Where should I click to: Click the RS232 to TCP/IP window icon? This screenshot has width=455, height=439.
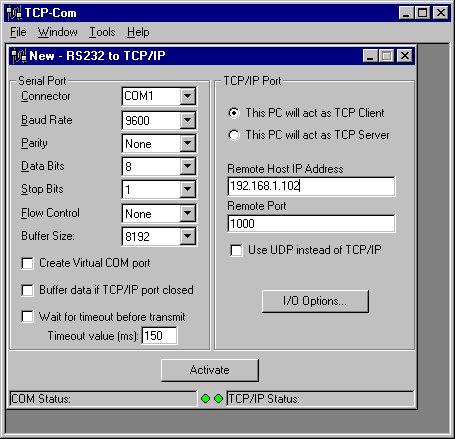click(x=19, y=56)
